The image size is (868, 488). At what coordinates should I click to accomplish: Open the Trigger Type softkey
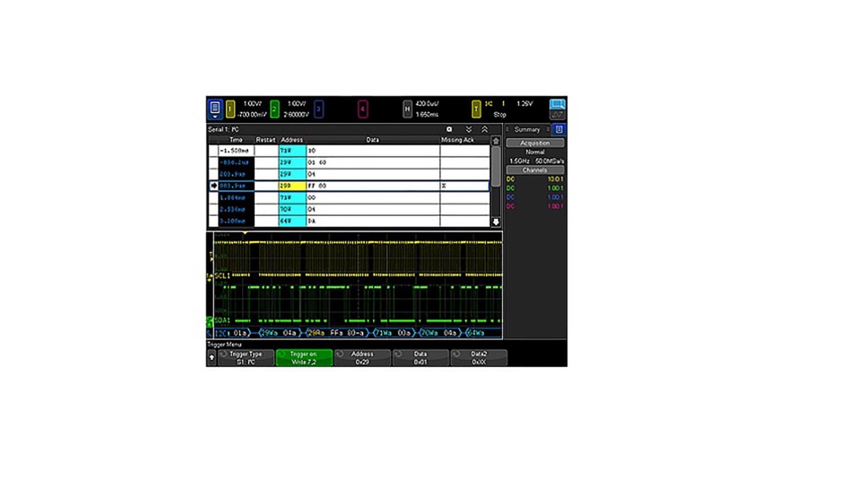246,358
